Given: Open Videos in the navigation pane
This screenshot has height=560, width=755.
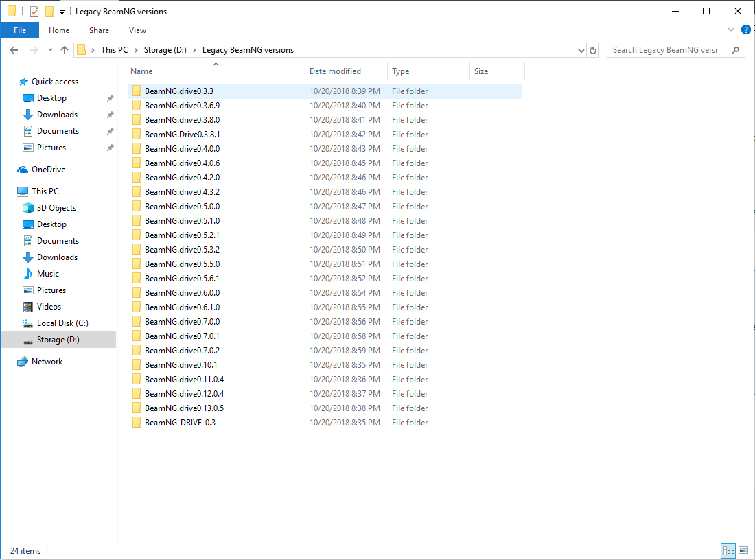Looking at the screenshot, I should click(49, 307).
